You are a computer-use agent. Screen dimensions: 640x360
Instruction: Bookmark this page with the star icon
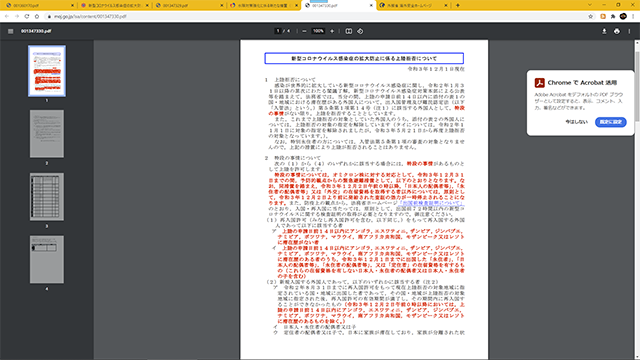pyautogui.click(x=591, y=16)
